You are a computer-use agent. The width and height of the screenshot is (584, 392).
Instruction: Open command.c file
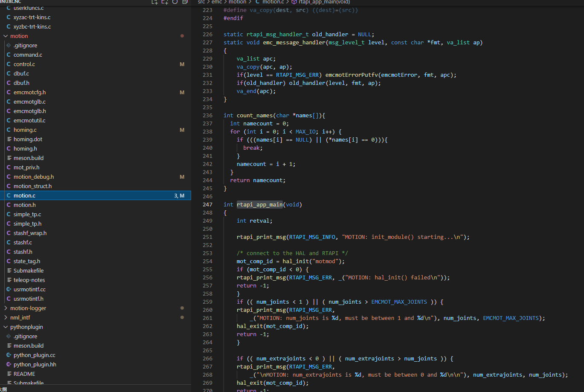96,55
